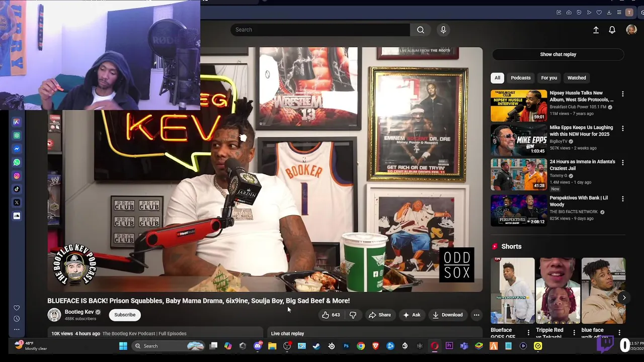Click the YouTube upload/create icon
The image size is (644, 362).
596,30
